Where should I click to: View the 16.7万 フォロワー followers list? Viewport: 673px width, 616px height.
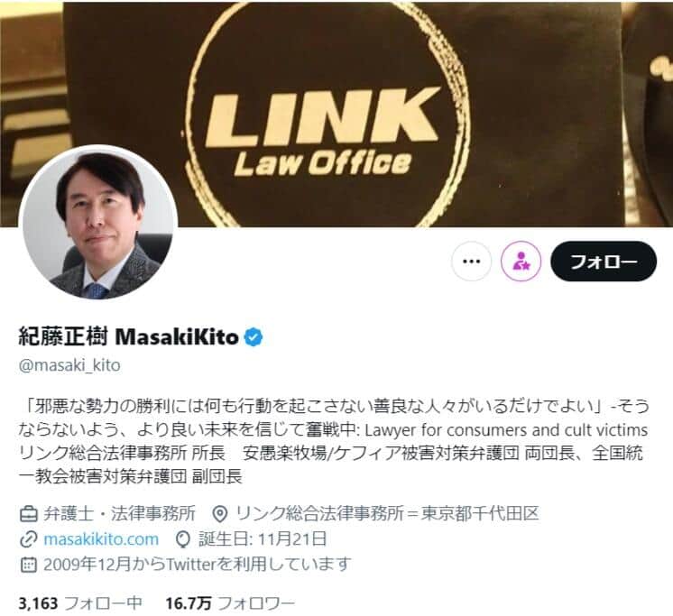pos(230,603)
